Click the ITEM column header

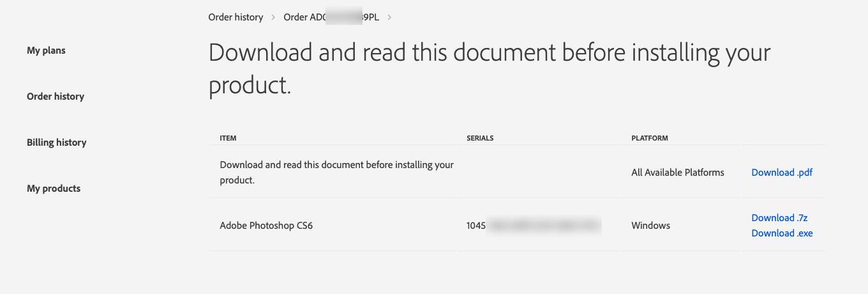(x=228, y=138)
